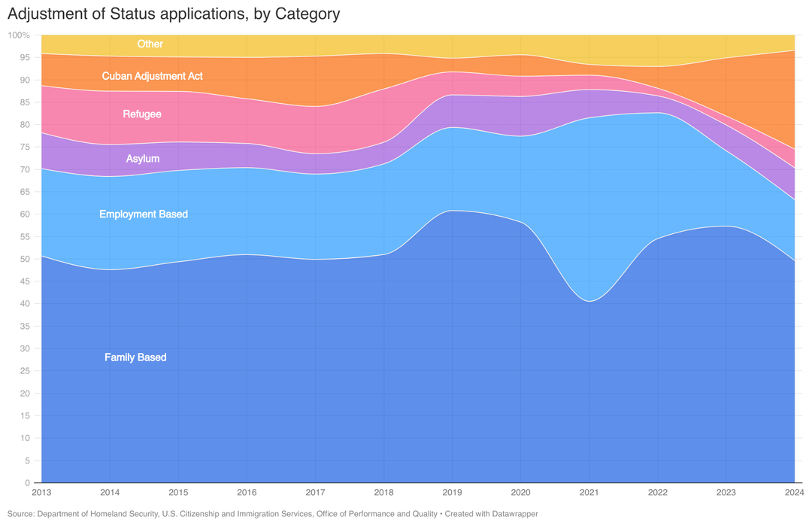Select the "Employment Based" area label
Screen dimensions: 812x526
pos(144,214)
